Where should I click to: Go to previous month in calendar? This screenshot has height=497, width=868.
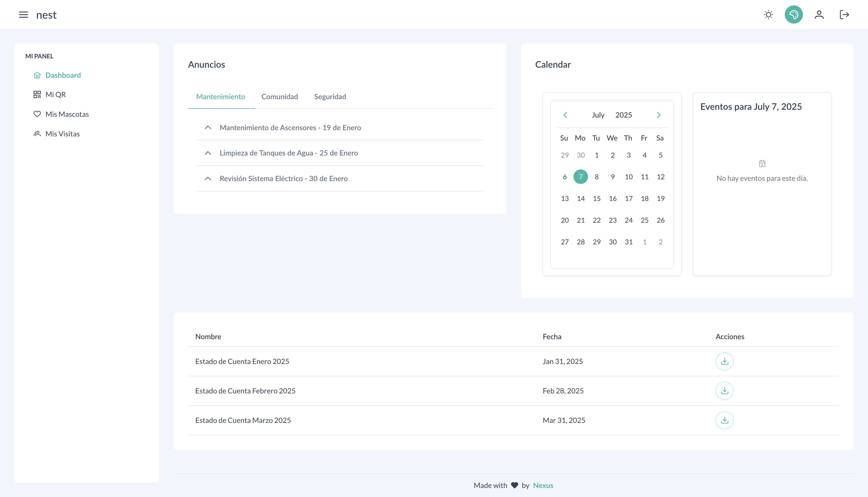tap(565, 115)
